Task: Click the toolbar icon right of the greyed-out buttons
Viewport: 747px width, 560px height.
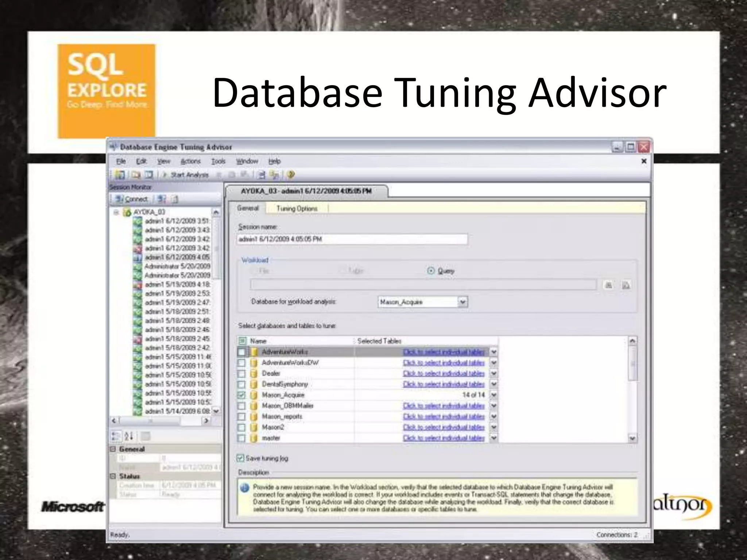Action: point(261,175)
